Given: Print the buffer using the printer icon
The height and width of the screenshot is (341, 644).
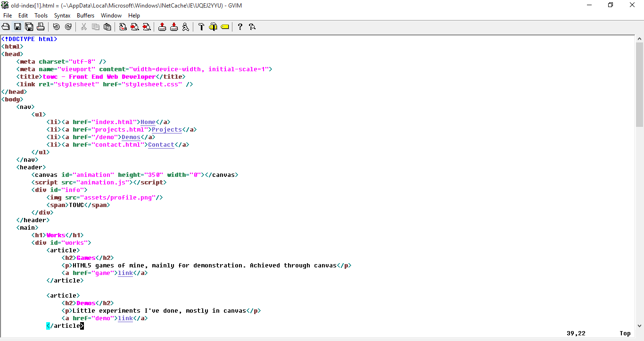Looking at the screenshot, I should 41,27.
